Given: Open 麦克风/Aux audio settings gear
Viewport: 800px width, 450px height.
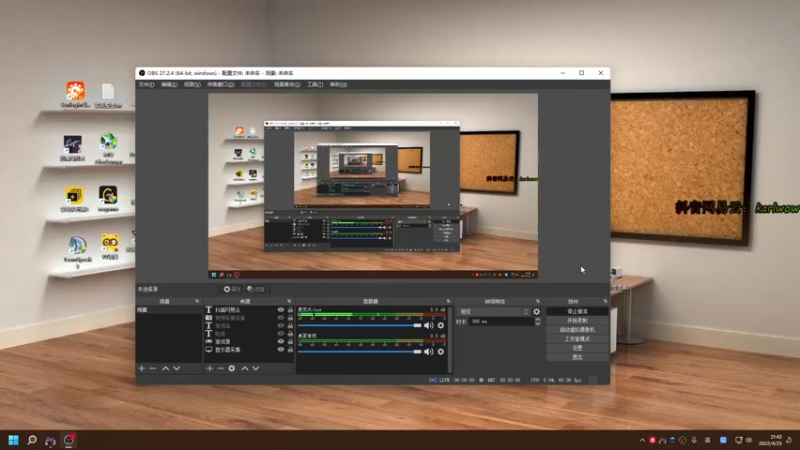Looking at the screenshot, I should [x=441, y=326].
